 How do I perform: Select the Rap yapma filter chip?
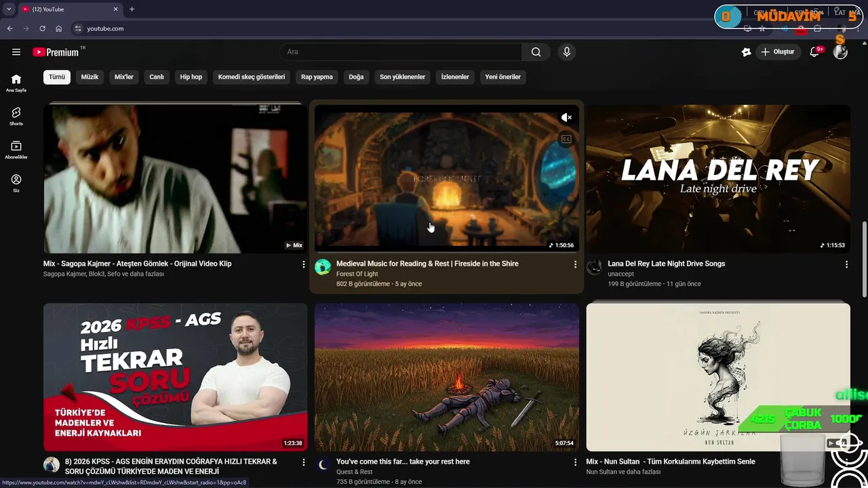[317, 77]
